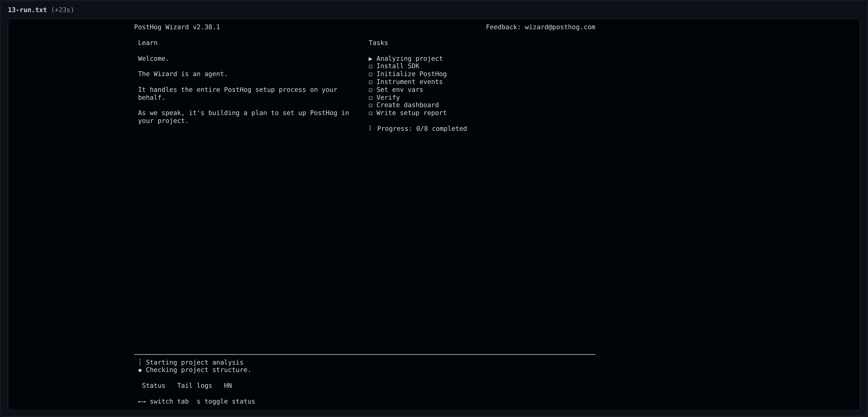Viewport: 868px width, 417px height.
Task: Click the 'Set env vars' task label
Action: pyautogui.click(x=400, y=90)
